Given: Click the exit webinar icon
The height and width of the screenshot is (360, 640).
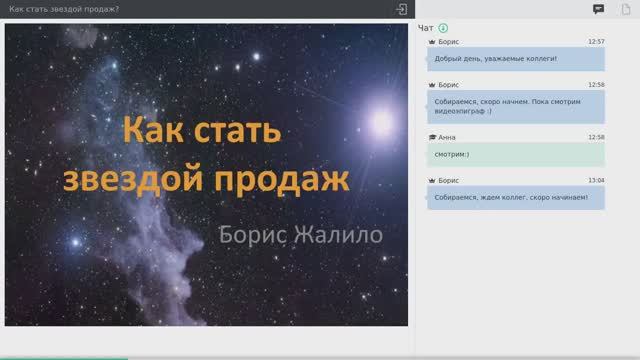Looking at the screenshot, I should [401, 9].
